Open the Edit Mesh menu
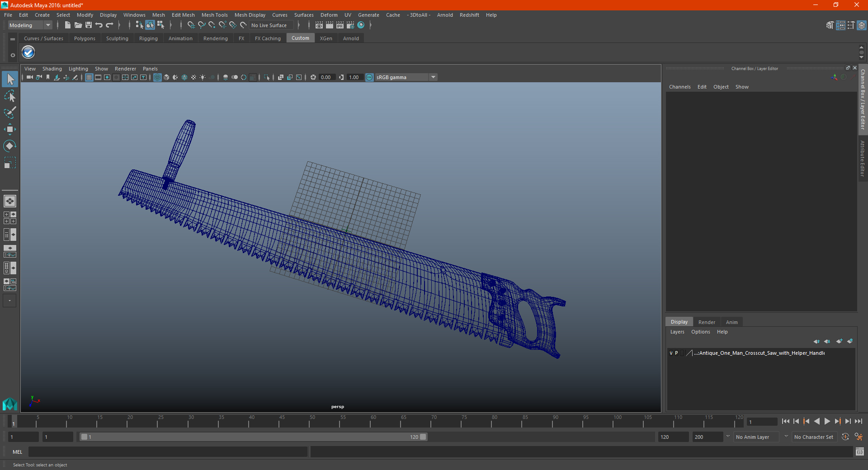The height and width of the screenshot is (470, 868). point(183,15)
